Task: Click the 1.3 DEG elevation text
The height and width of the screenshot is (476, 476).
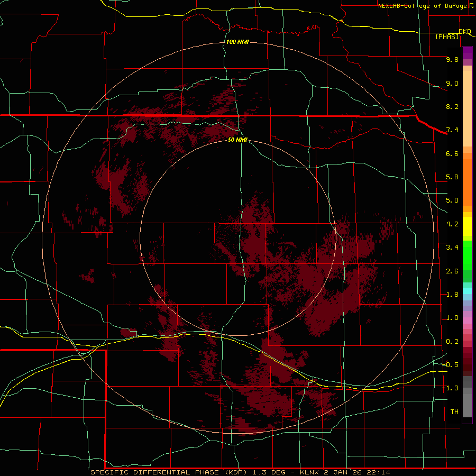Action: click(x=270, y=472)
